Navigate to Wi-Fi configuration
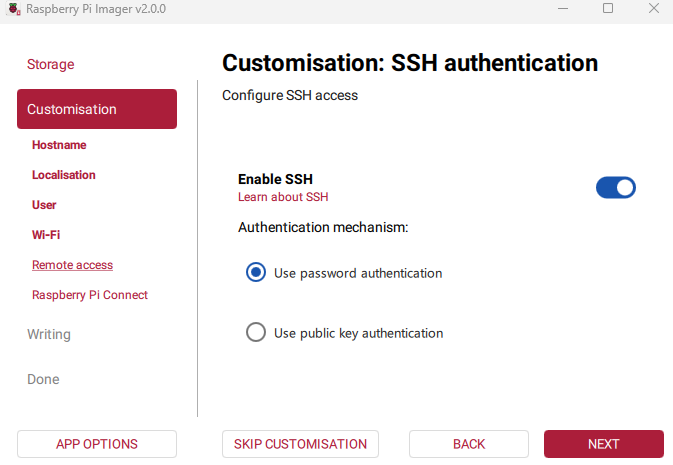 click(46, 235)
